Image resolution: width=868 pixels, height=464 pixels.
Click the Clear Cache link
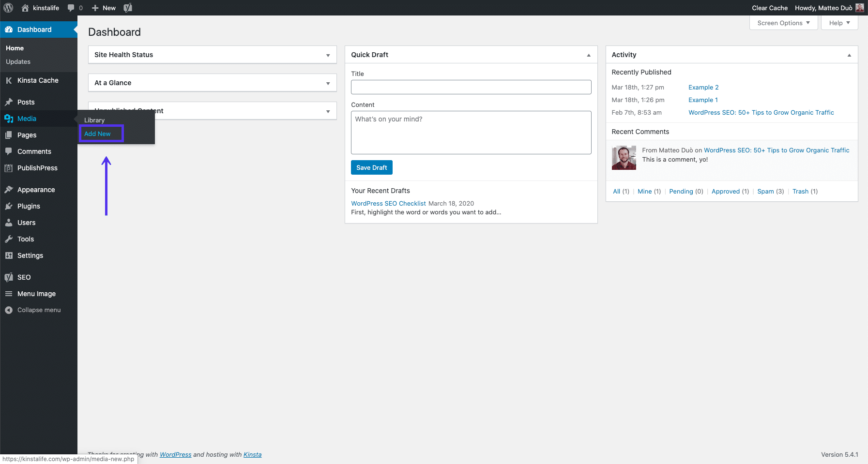click(770, 8)
